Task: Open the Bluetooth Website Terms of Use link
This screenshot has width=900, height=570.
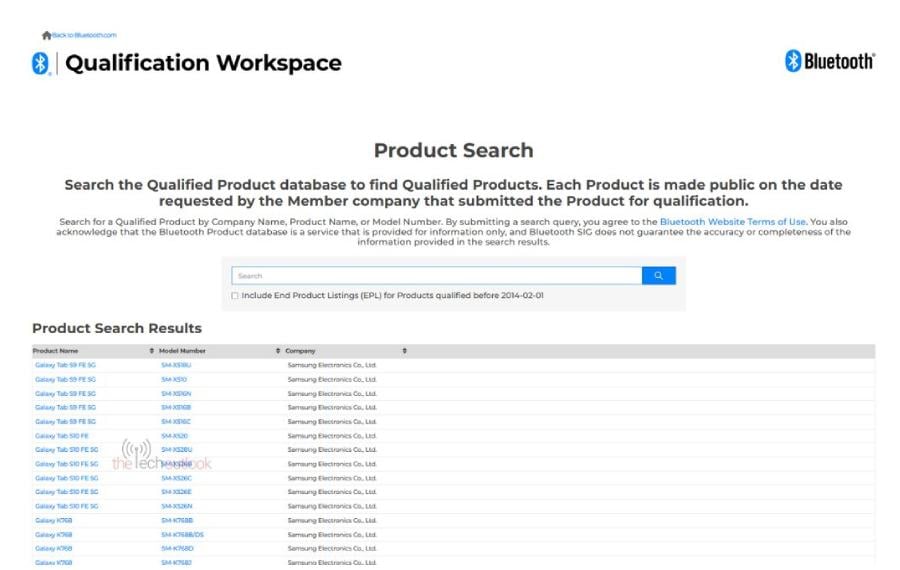Action: (x=732, y=222)
